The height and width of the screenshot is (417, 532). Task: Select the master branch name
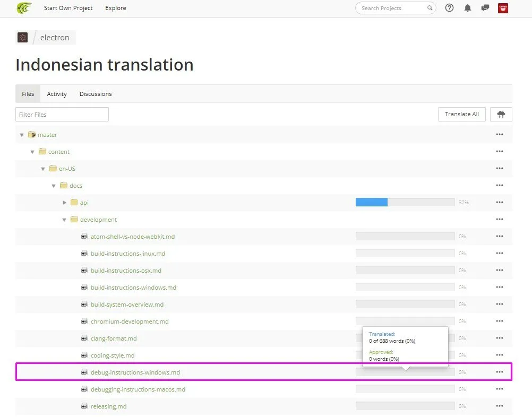47,135
